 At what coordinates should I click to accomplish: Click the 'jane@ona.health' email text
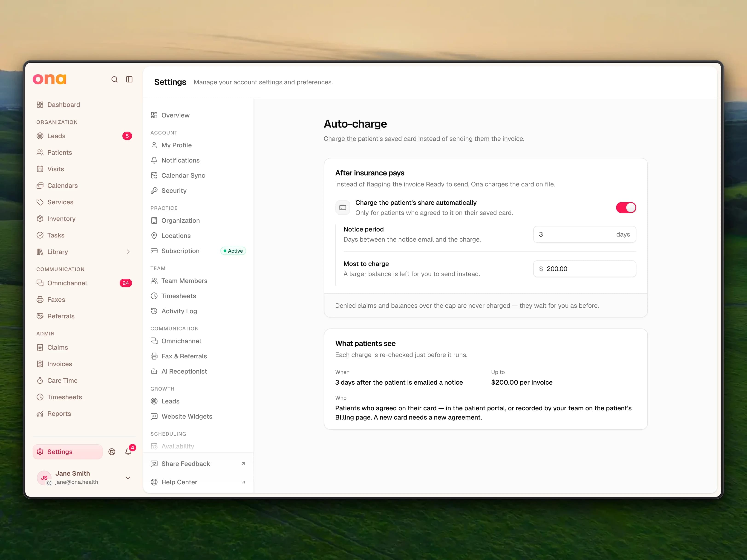77,482
